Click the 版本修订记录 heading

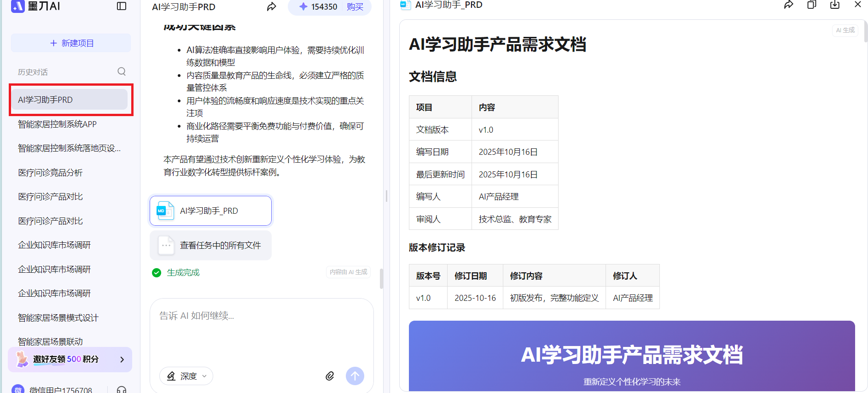click(x=437, y=247)
